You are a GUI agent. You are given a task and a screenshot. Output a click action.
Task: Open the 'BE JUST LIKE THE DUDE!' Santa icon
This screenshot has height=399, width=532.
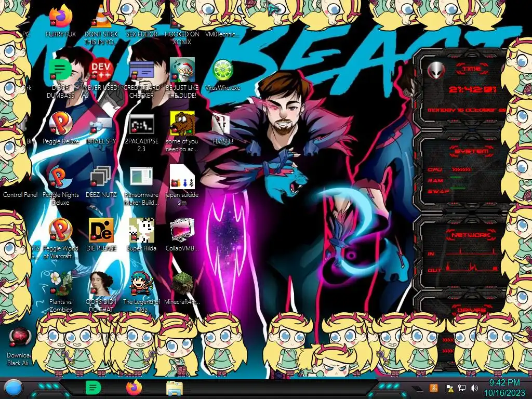[x=182, y=70]
